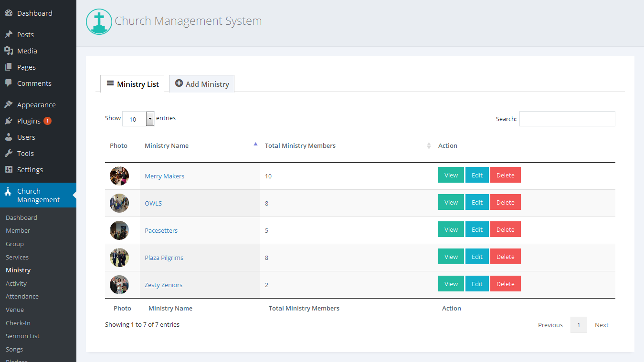Click the Appearance paintbrush icon

pos(8,104)
